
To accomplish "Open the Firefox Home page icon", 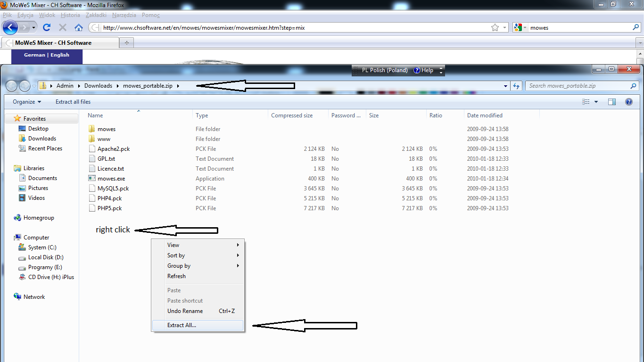I will click(79, 27).
